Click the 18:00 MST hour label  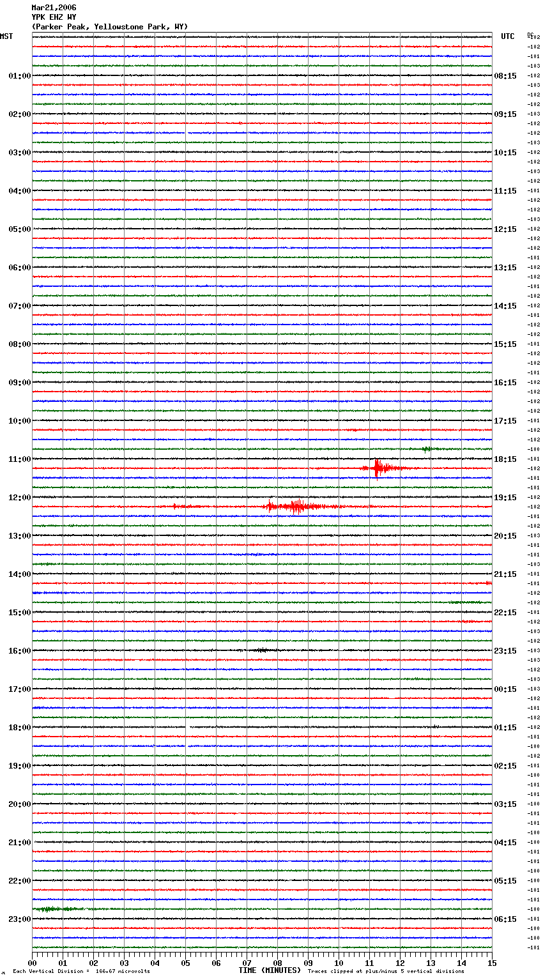tap(20, 728)
